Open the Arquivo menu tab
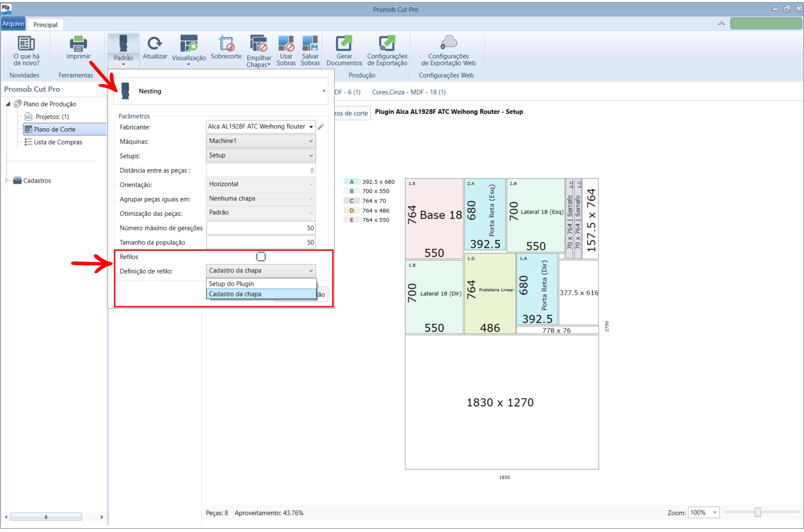 pos(13,24)
